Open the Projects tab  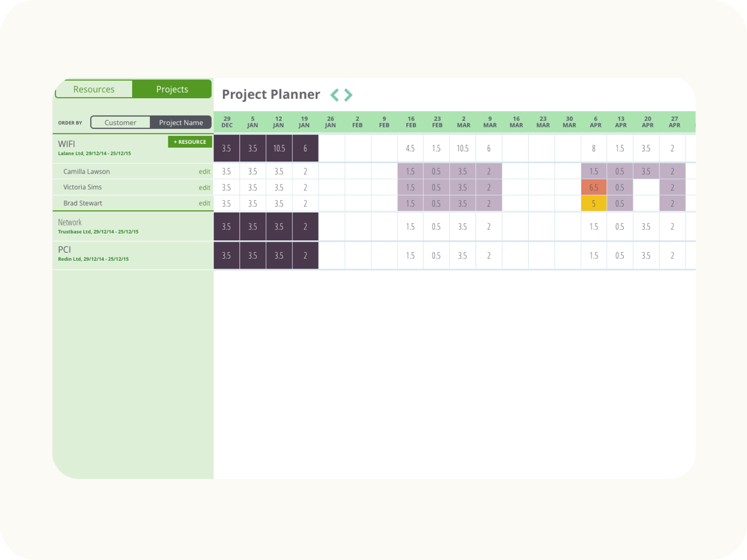pos(172,89)
